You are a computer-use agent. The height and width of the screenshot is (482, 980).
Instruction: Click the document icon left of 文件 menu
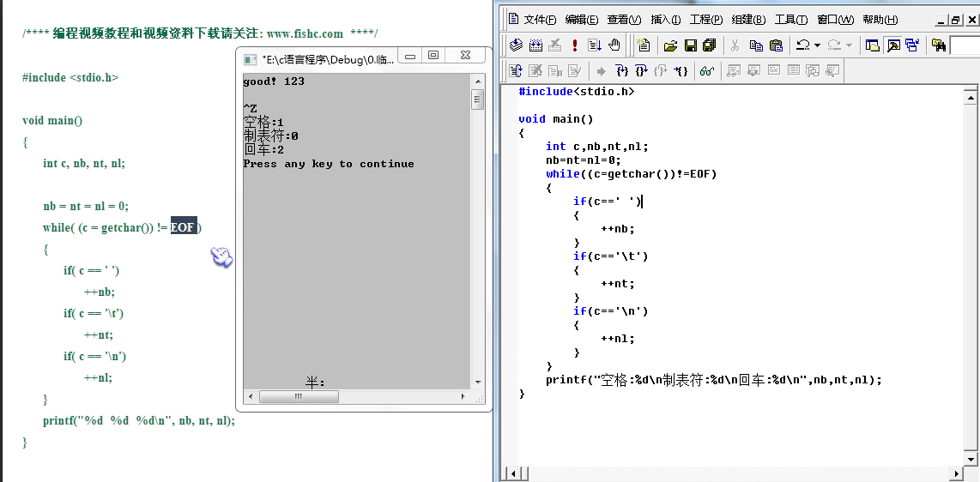[513, 19]
